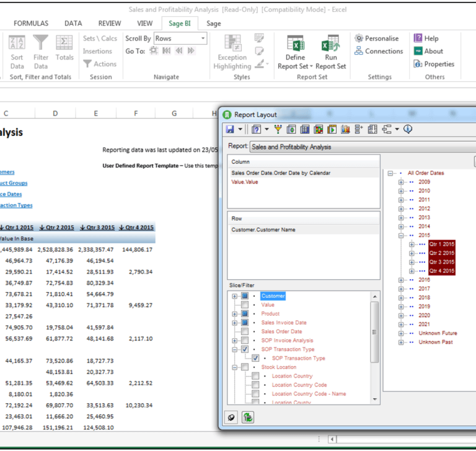Click the grid with green play arrow icon
Image resolution: width=476 pixels, height=451 pixels.
click(x=332, y=130)
